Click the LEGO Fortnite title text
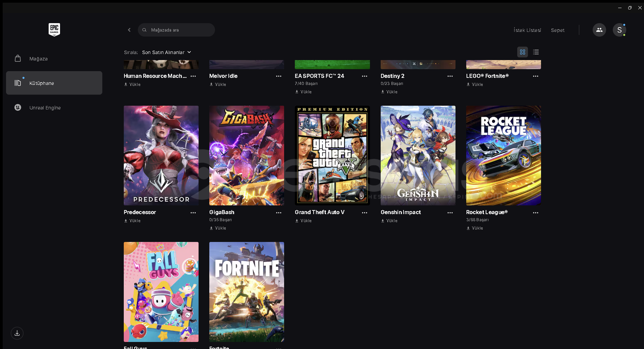The width and height of the screenshot is (644, 349). [x=487, y=76]
